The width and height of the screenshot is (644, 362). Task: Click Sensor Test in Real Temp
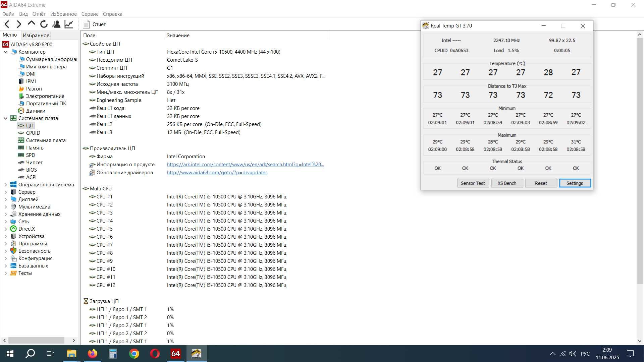click(473, 183)
